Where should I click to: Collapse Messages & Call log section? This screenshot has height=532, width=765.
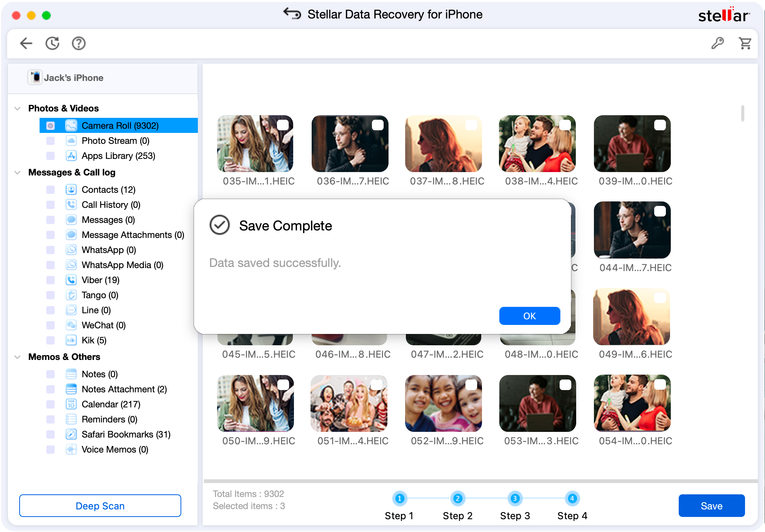[x=17, y=172]
